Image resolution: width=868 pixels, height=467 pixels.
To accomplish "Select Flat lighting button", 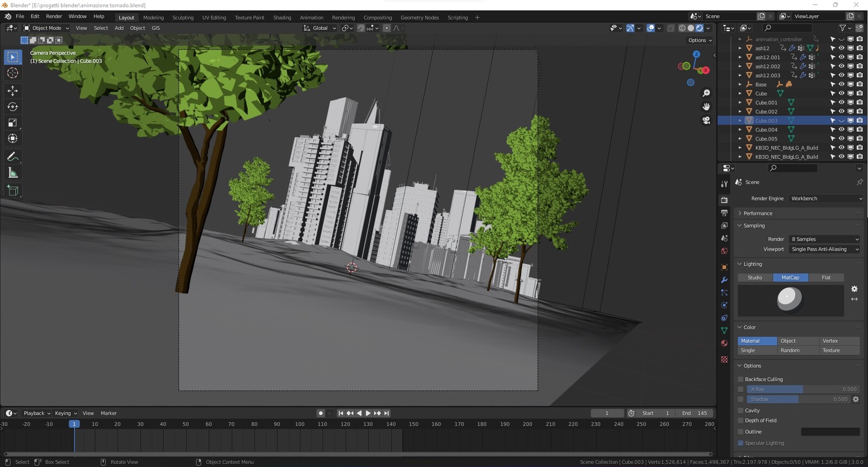I will click(x=826, y=277).
